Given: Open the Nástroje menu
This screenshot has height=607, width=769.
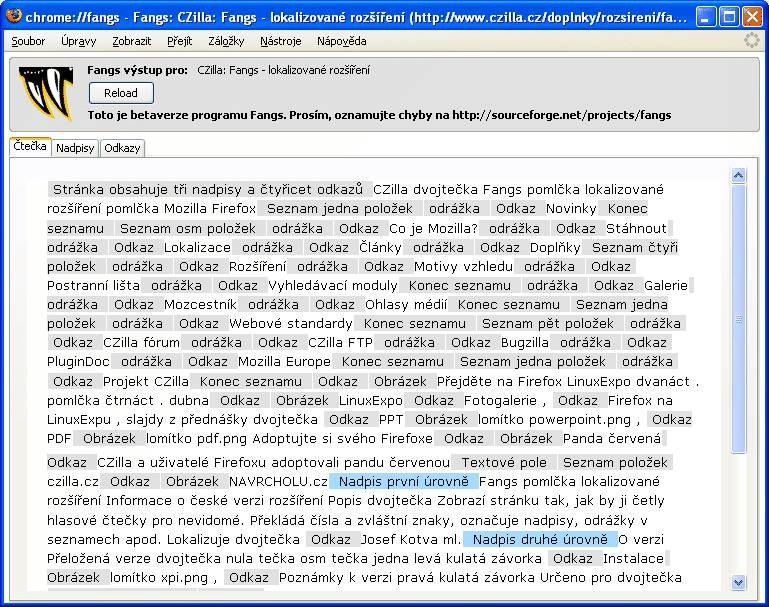Looking at the screenshot, I should tap(281, 41).
